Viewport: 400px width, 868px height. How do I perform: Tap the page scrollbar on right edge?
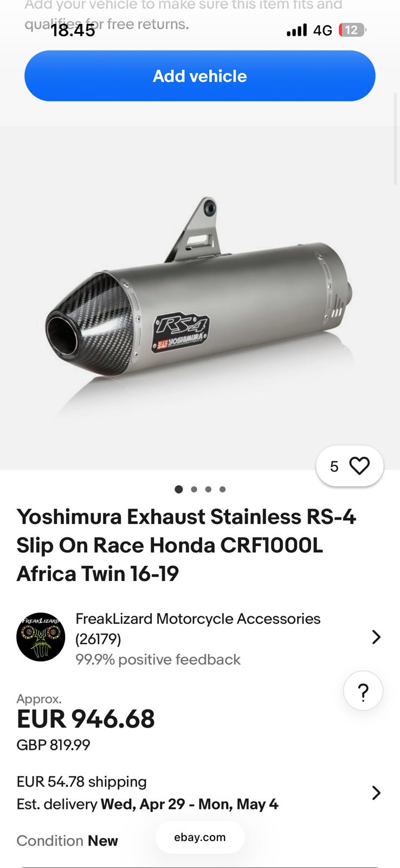[396, 139]
